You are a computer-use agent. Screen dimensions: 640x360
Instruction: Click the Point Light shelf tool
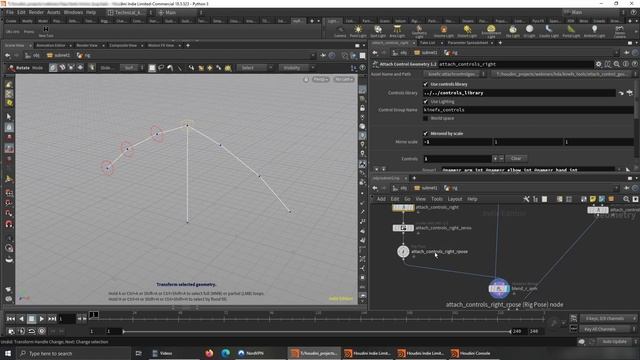pos(358,31)
